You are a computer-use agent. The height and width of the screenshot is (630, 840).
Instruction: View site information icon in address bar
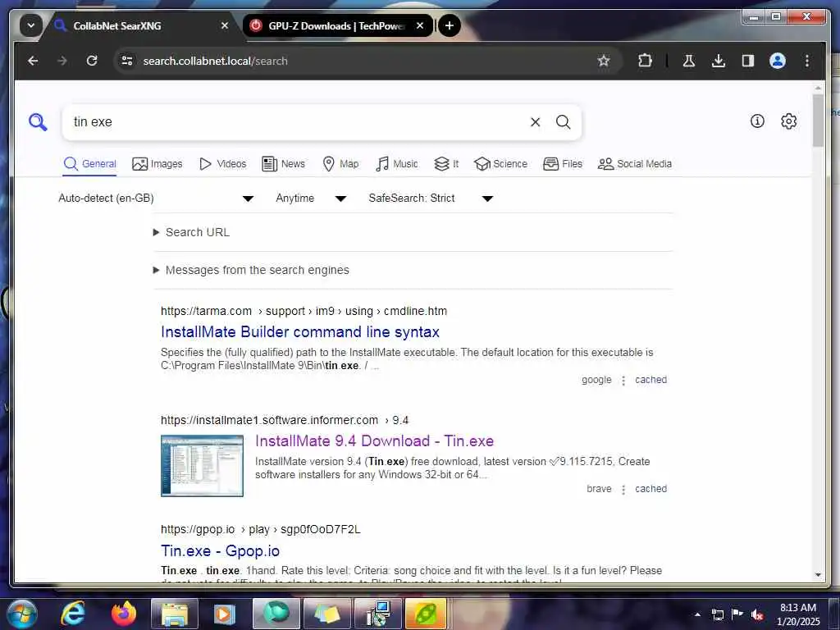(127, 61)
